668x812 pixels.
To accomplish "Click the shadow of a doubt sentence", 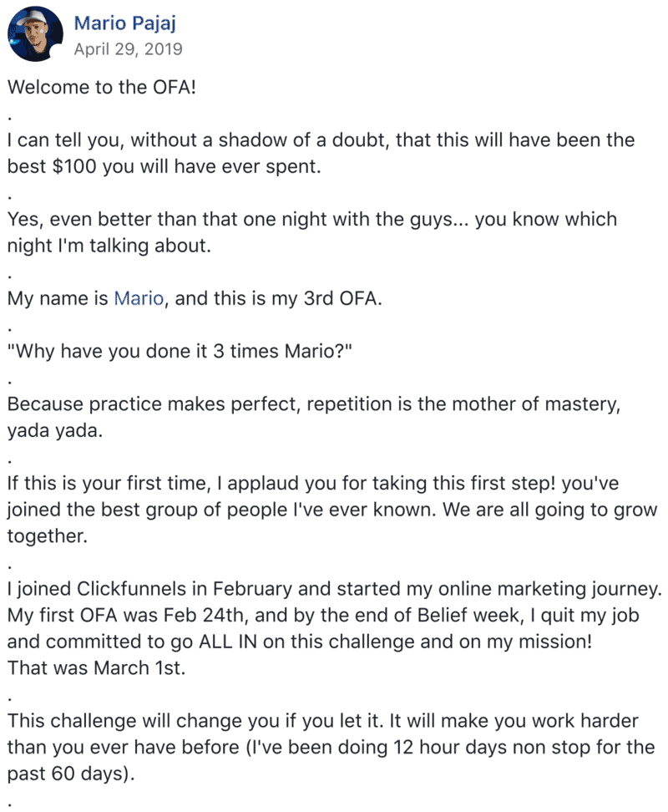I will tap(321, 153).
